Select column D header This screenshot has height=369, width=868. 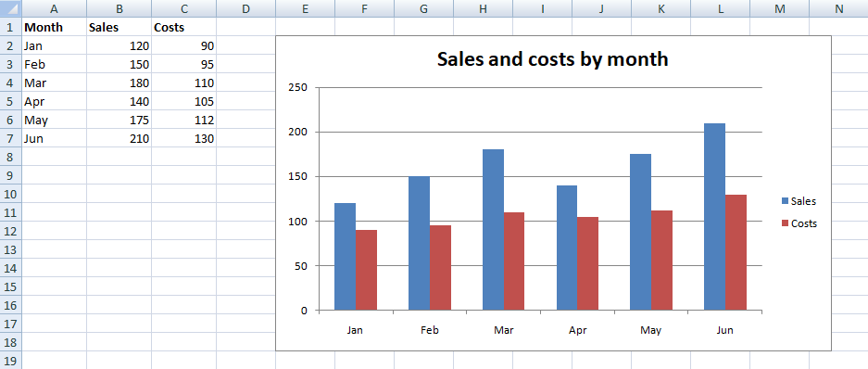[x=245, y=8]
